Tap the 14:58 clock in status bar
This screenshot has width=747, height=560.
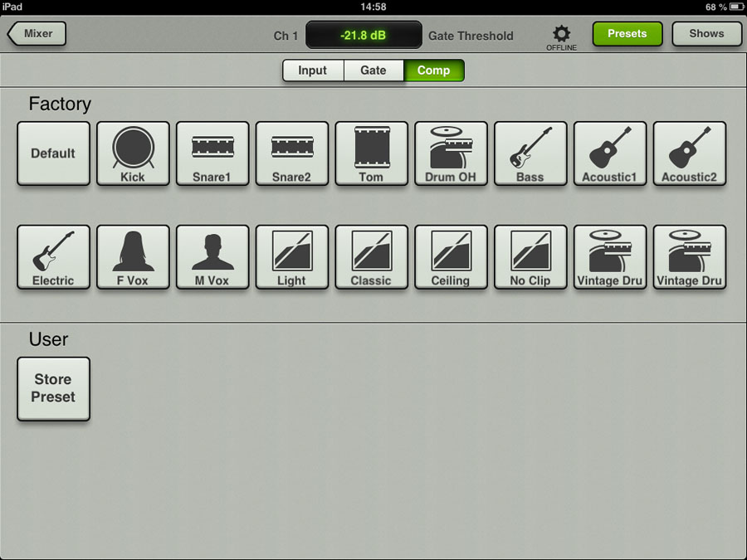coord(373,7)
